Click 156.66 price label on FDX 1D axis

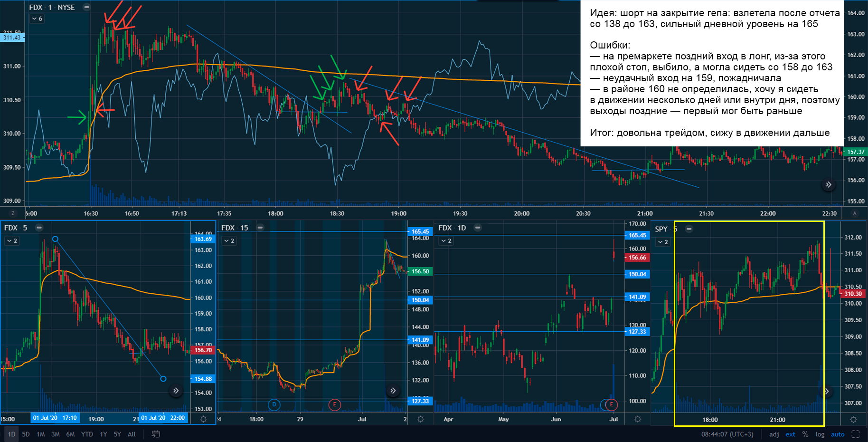point(637,258)
